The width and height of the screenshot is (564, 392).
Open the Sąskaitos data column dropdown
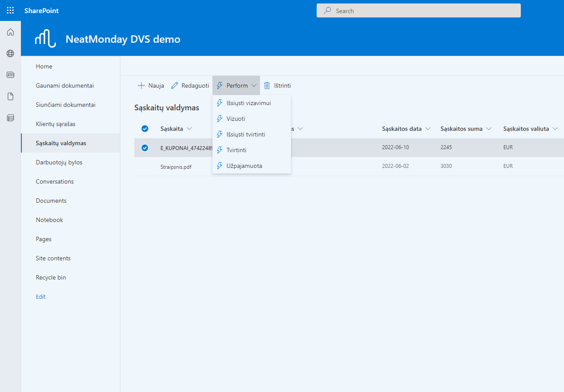tap(428, 129)
